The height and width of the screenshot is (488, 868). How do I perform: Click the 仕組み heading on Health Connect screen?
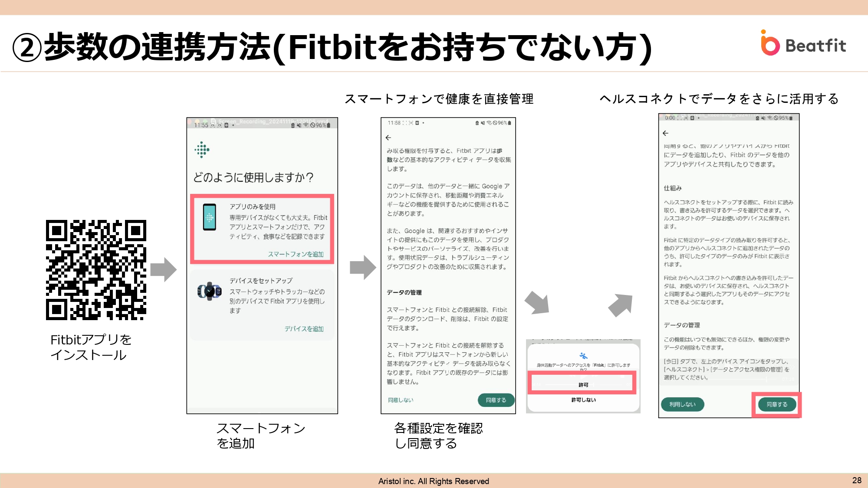673,188
